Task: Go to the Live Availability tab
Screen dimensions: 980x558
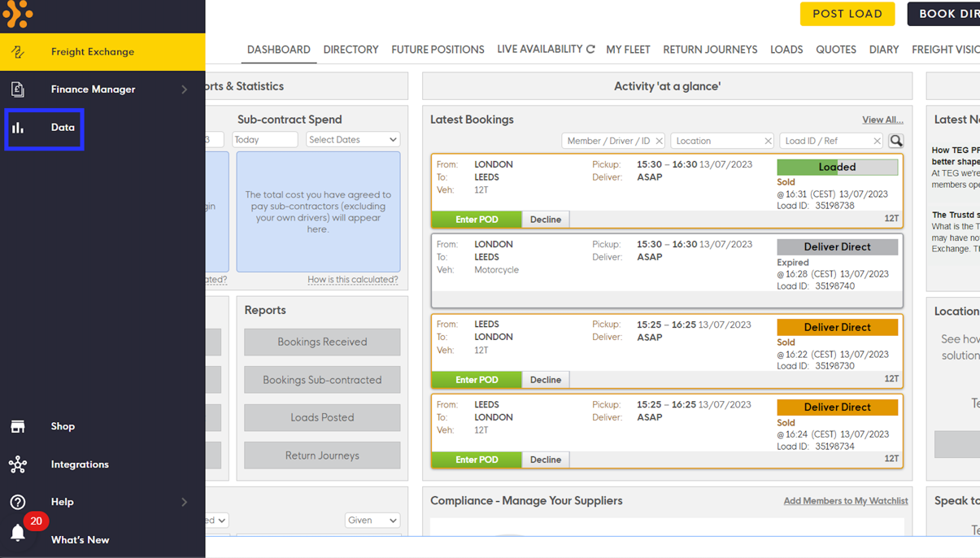Action: (540, 50)
